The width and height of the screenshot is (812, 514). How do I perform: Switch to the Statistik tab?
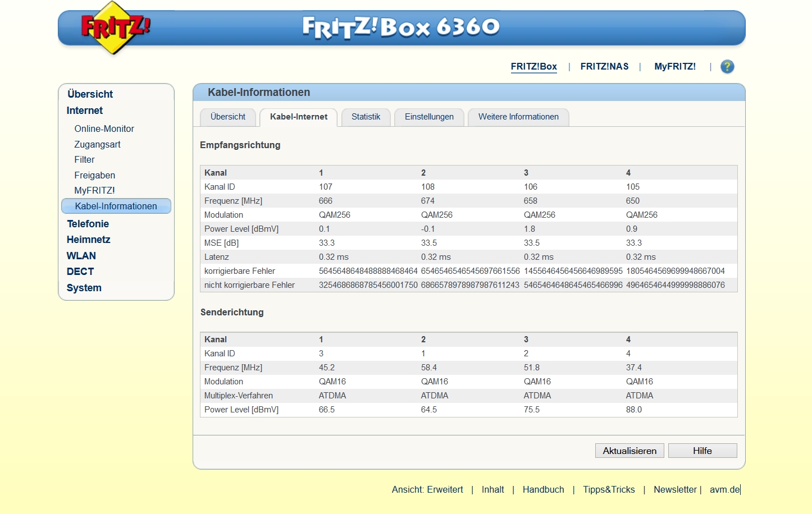click(366, 117)
